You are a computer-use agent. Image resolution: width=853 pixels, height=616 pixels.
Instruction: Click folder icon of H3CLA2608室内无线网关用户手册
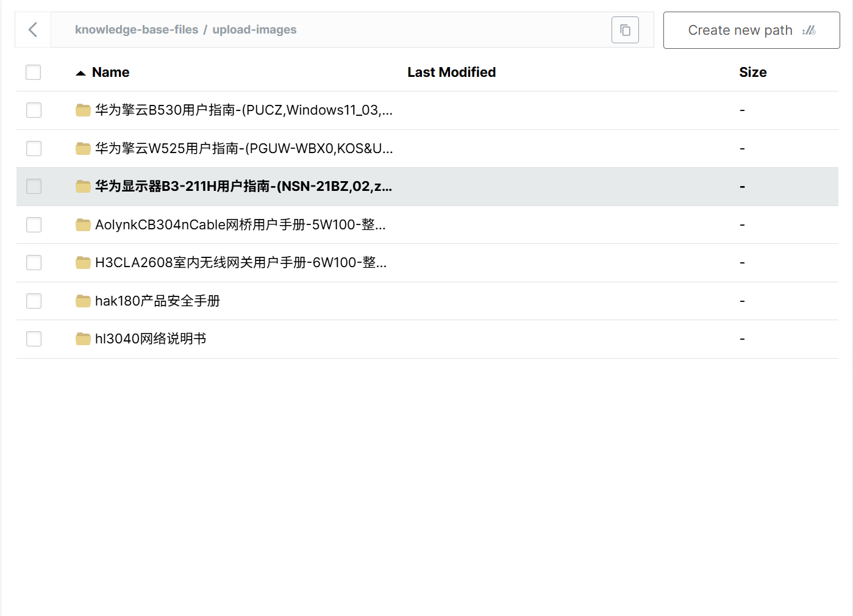click(84, 263)
